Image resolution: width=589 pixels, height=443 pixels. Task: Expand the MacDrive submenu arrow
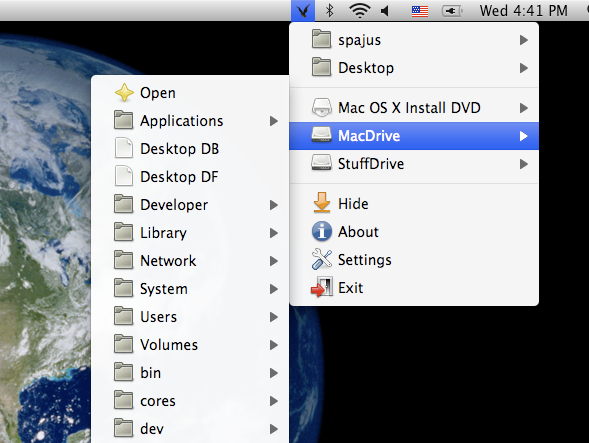[524, 136]
